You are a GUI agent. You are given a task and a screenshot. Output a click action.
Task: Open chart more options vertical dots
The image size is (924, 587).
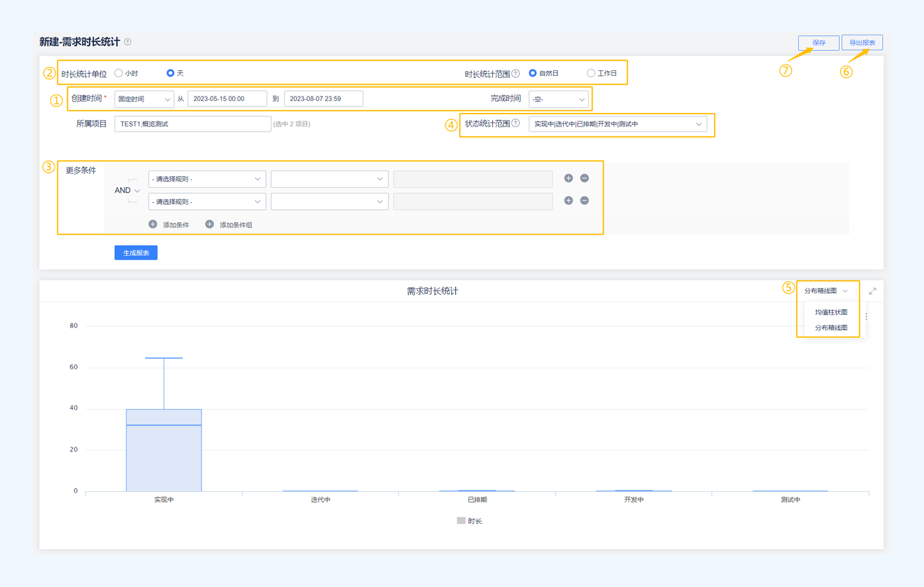pos(866,316)
